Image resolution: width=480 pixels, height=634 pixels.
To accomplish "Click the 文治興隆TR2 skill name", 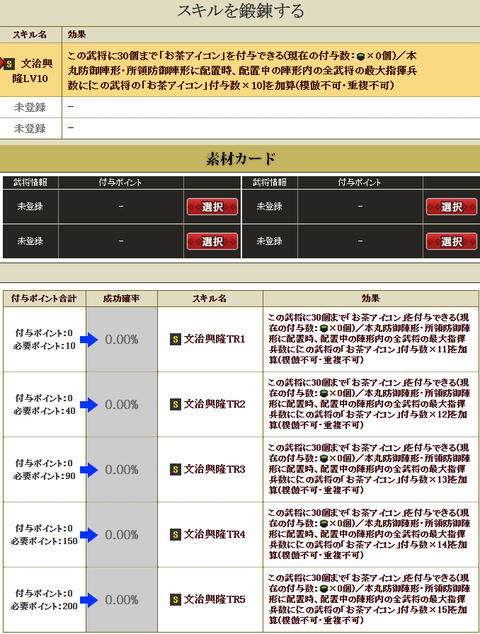I will (215, 404).
